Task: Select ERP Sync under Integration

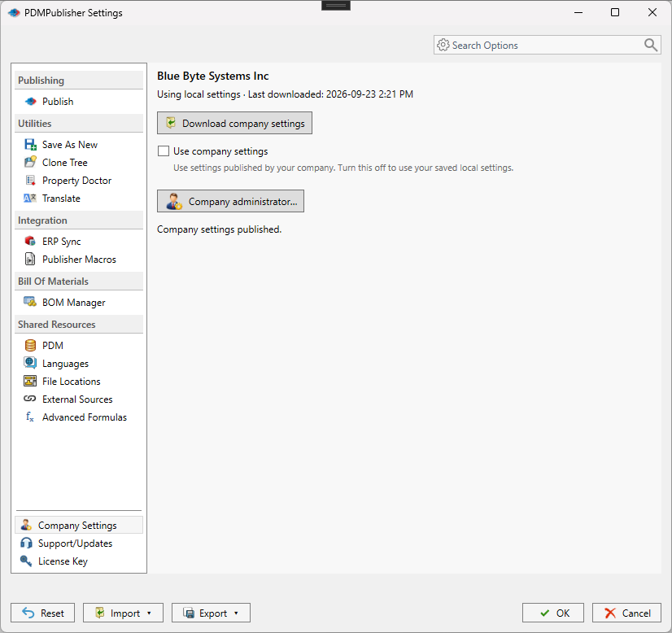Action: (79, 242)
